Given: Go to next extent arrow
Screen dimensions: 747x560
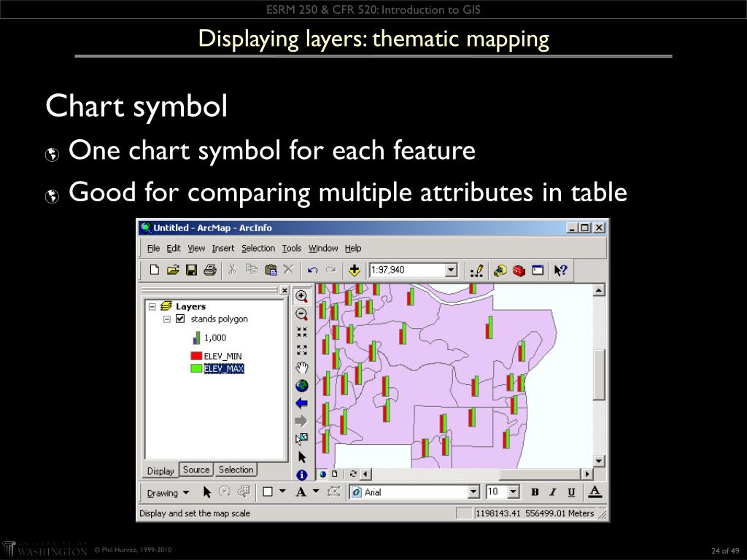Looking at the screenshot, I should point(301,421).
